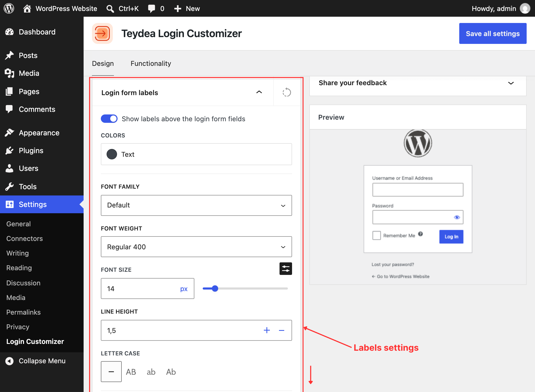Open Discussion settings submenu
Viewport: 535px width, 392px height.
(23, 283)
